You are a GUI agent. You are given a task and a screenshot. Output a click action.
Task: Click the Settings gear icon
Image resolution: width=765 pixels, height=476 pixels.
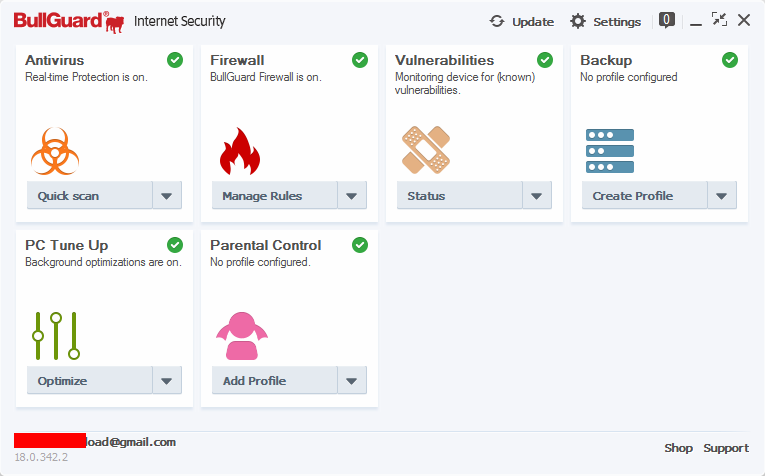coord(578,21)
